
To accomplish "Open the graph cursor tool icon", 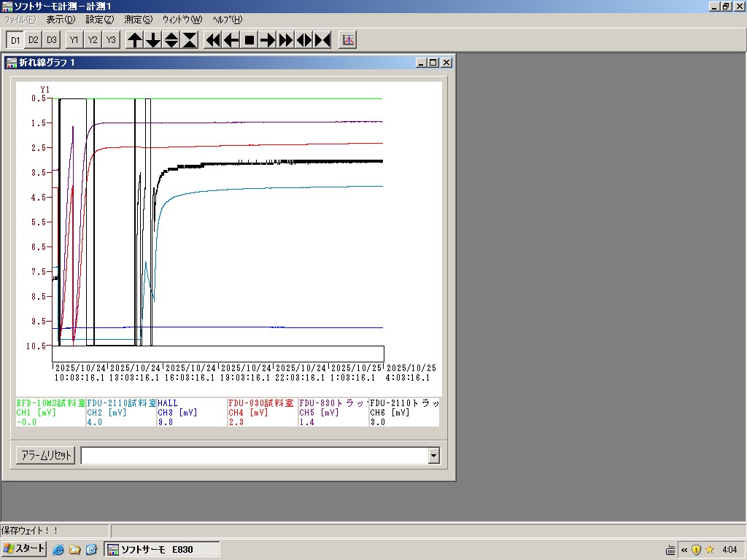I will pos(348,40).
